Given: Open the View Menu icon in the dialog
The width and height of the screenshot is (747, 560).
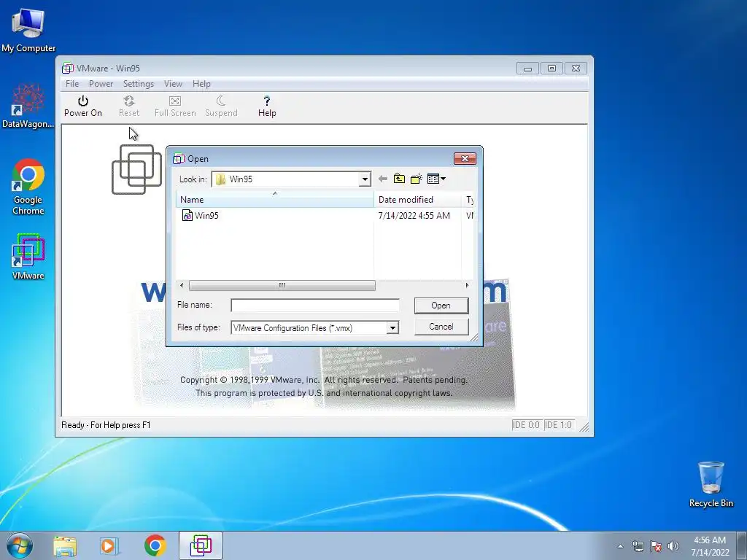Looking at the screenshot, I should tap(436, 179).
